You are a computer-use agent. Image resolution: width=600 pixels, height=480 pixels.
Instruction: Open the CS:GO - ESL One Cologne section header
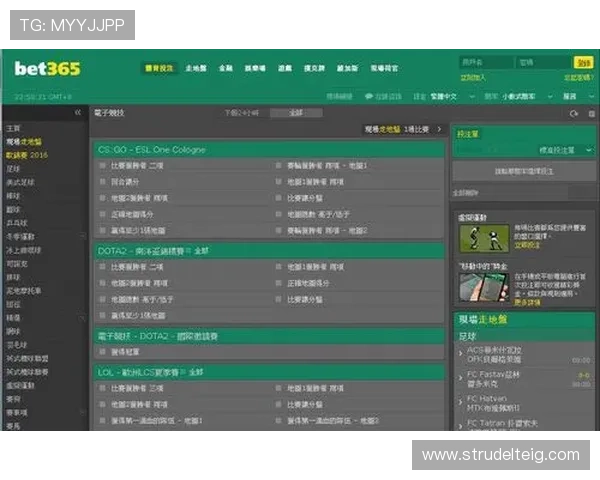(269, 150)
